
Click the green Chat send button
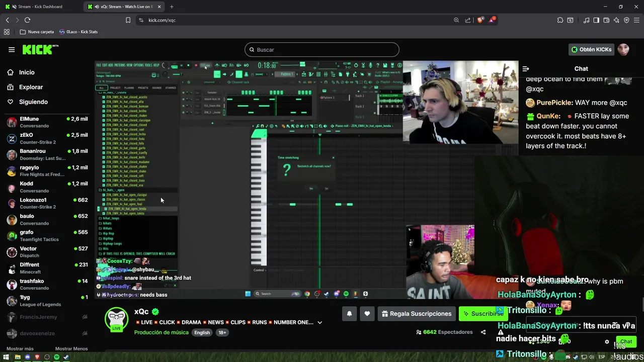point(626,341)
